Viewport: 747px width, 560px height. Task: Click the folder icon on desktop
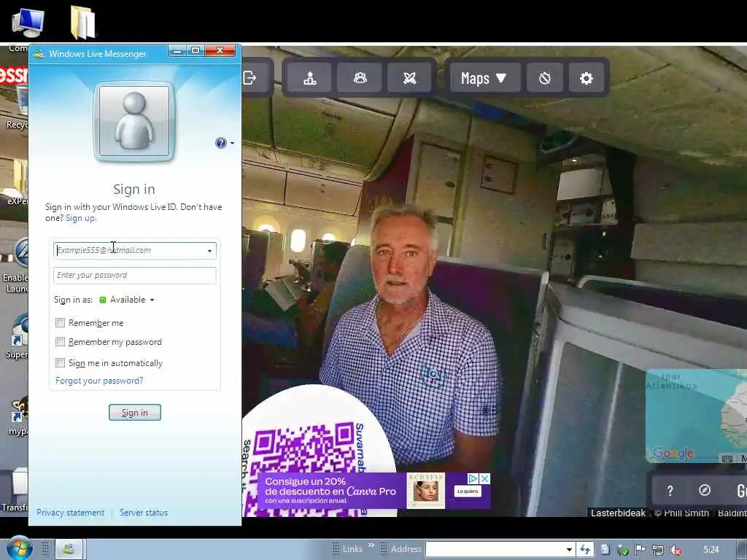[83, 23]
